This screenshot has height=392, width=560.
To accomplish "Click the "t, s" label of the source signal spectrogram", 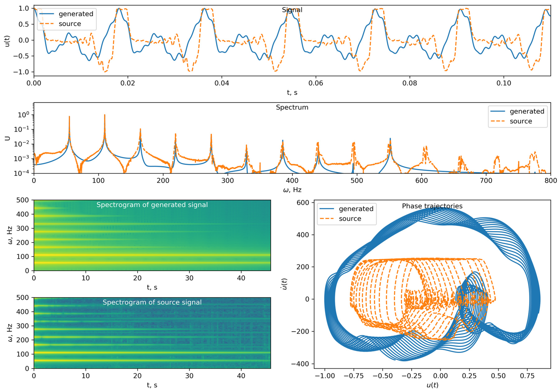I will tap(152, 385).
